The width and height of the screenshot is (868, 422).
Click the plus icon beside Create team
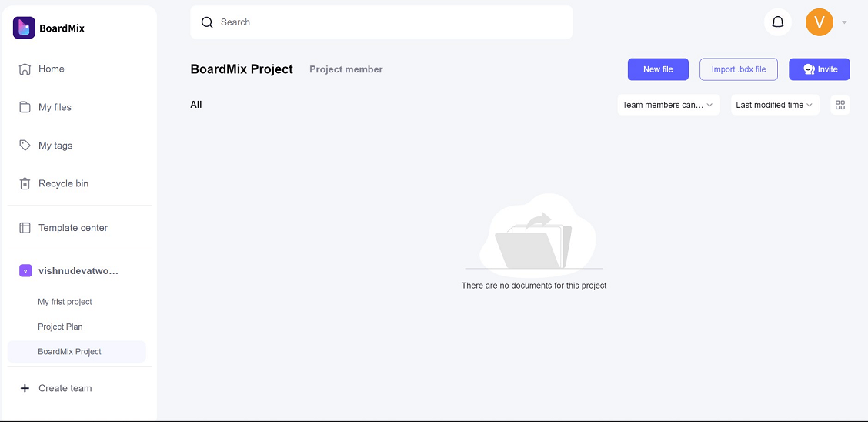25,388
